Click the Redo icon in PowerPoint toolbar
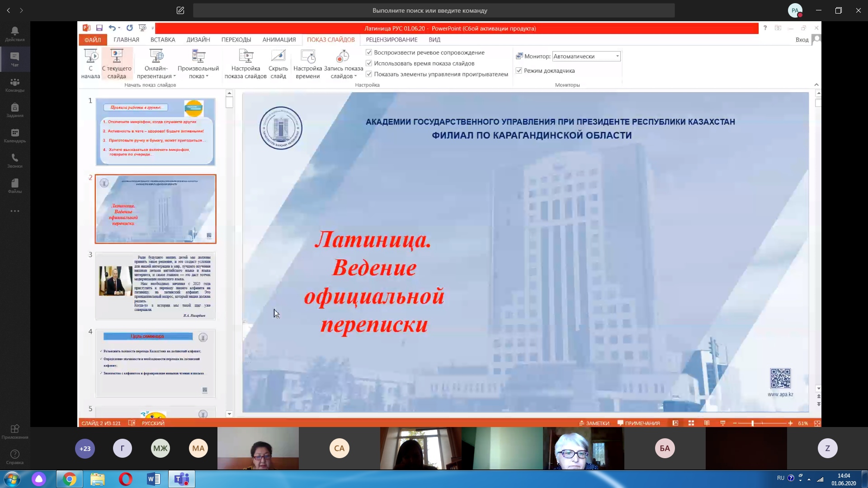Screen dimensions: 868x488 [x=129, y=28]
